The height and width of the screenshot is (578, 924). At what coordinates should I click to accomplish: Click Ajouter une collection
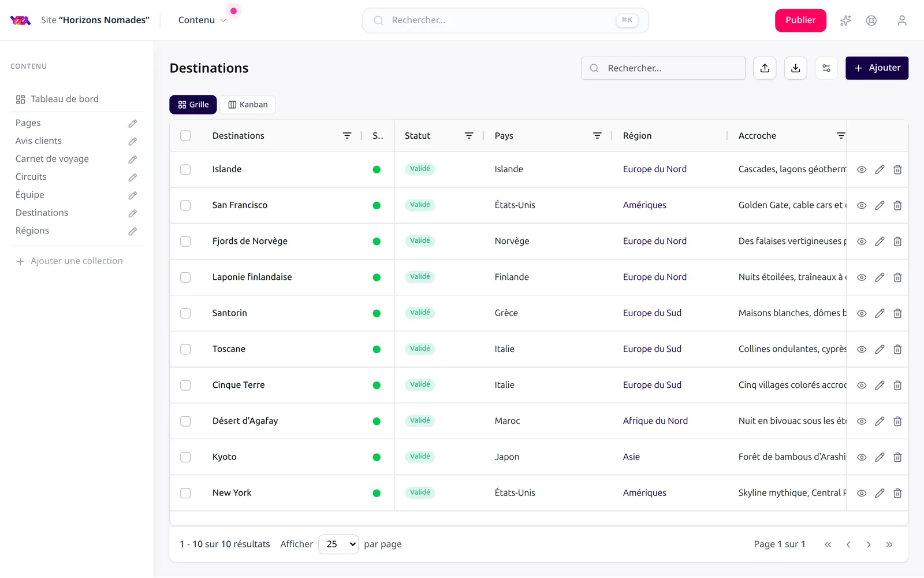point(69,261)
